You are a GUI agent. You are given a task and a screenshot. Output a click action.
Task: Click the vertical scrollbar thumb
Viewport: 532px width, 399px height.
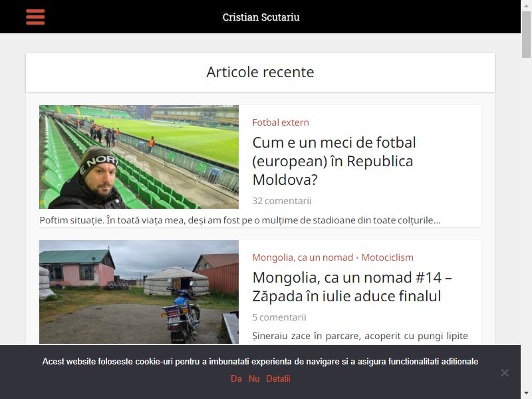click(x=526, y=35)
